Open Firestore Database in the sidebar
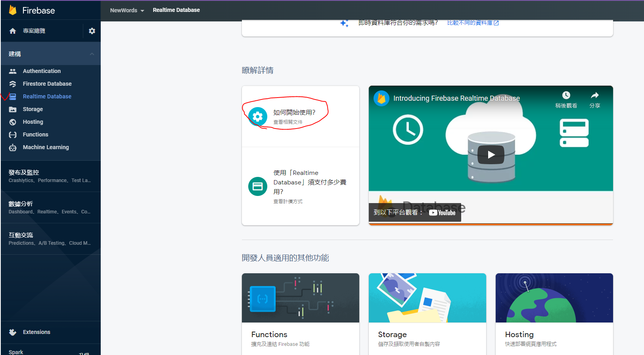The width and height of the screenshot is (644, 355). coord(47,84)
